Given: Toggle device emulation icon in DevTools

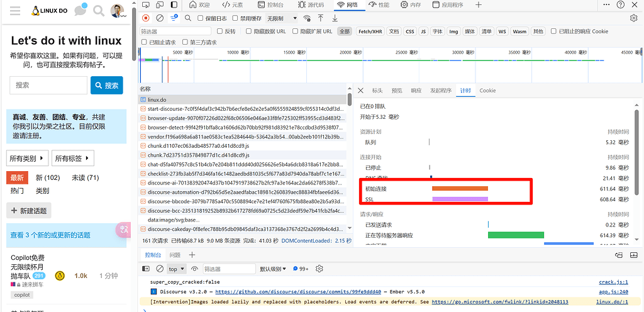Looking at the screenshot, I should [160, 5].
